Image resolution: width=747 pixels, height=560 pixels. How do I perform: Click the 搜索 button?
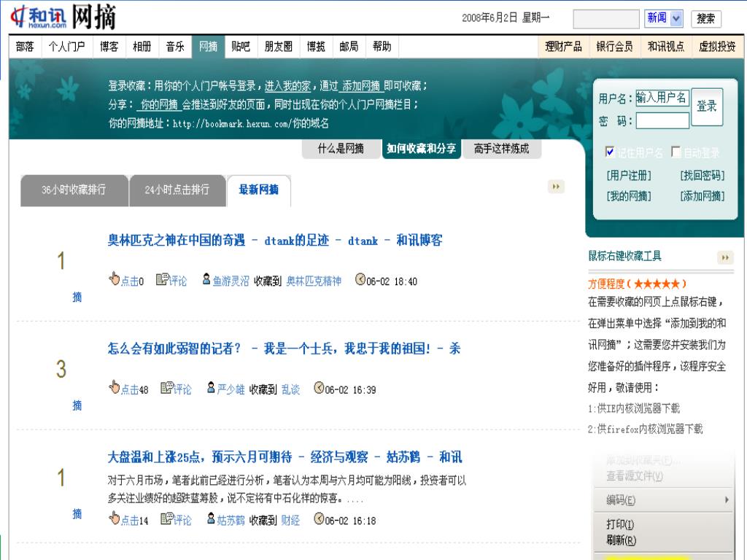pyautogui.click(x=706, y=19)
